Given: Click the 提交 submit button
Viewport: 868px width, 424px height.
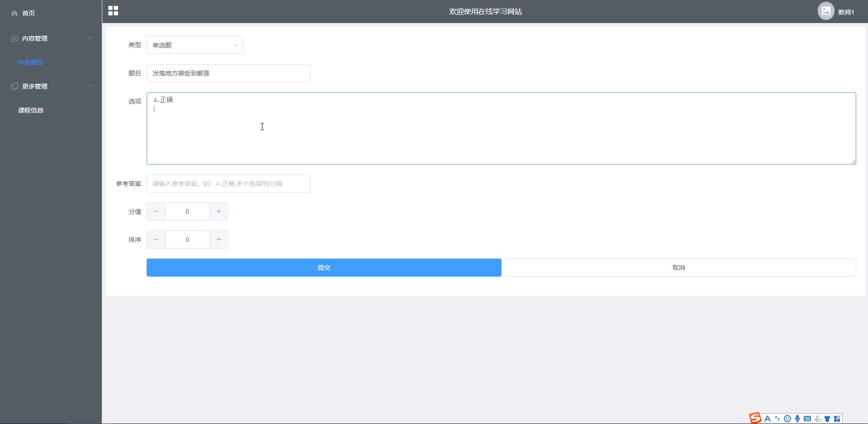Looking at the screenshot, I should [324, 268].
